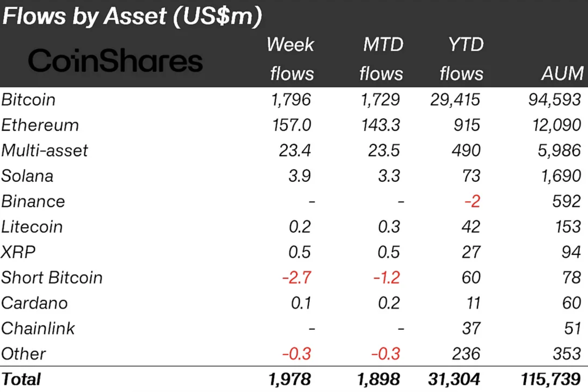The image size is (588, 392).
Task: Click the Total row label
Action: coord(21,379)
